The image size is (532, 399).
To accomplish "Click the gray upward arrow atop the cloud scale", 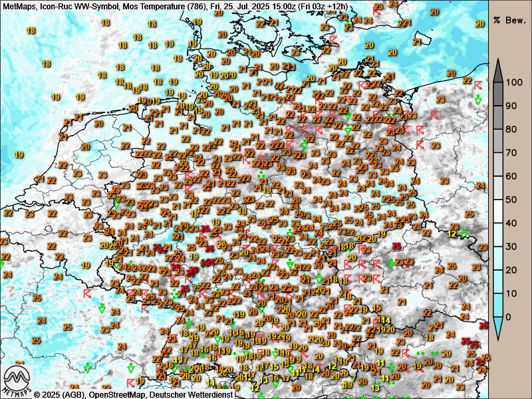I will pyautogui.click(x=498, y=65).
